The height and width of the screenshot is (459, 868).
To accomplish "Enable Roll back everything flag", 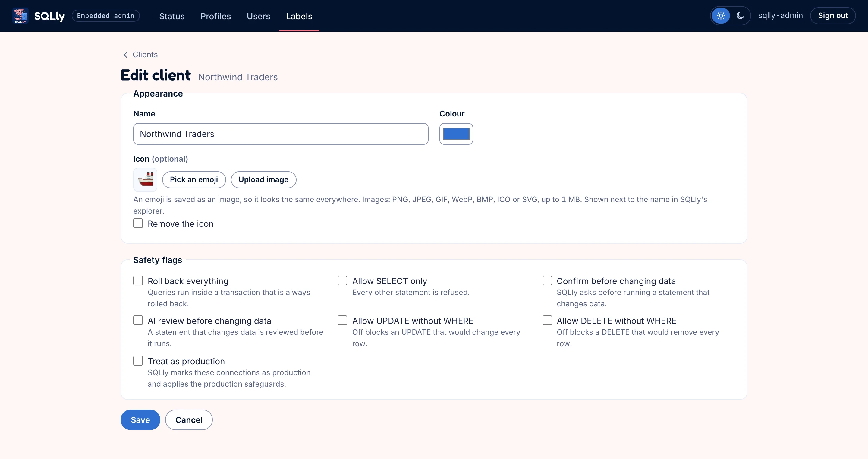I will [138, 280].
